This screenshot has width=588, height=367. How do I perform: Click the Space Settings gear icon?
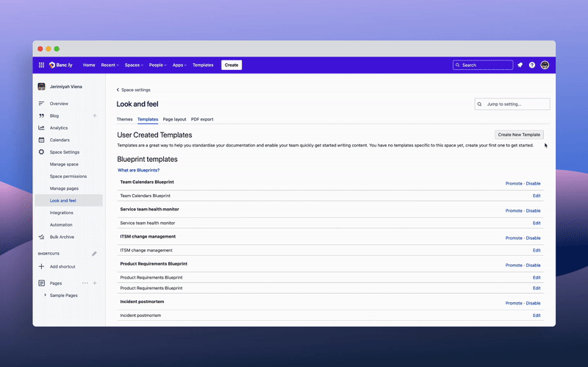[x=41, y=152]
